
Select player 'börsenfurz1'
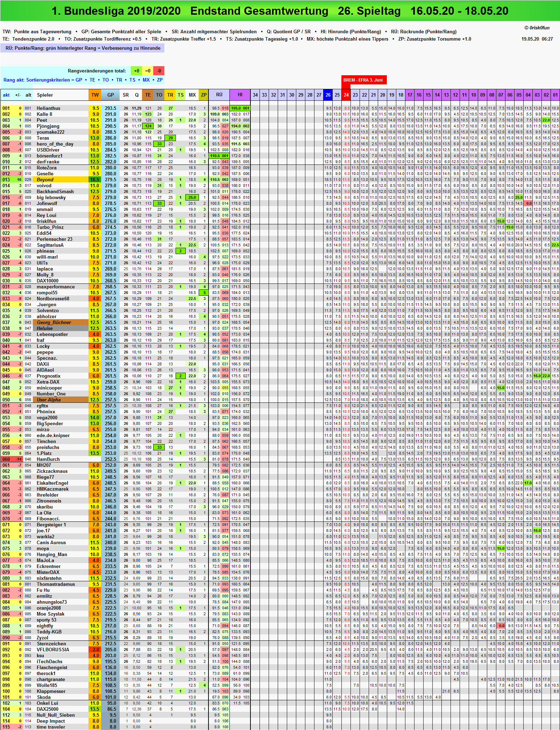click(x=49, y=156)
